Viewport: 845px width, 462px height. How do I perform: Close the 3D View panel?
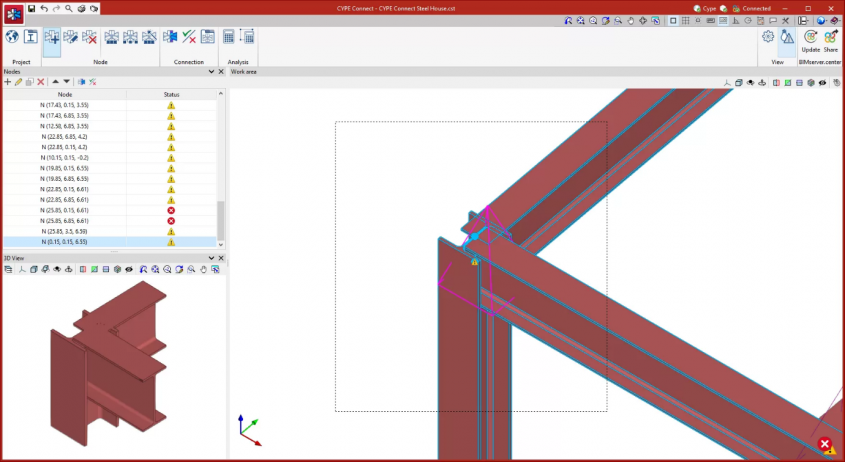click(x=221, y=258)
